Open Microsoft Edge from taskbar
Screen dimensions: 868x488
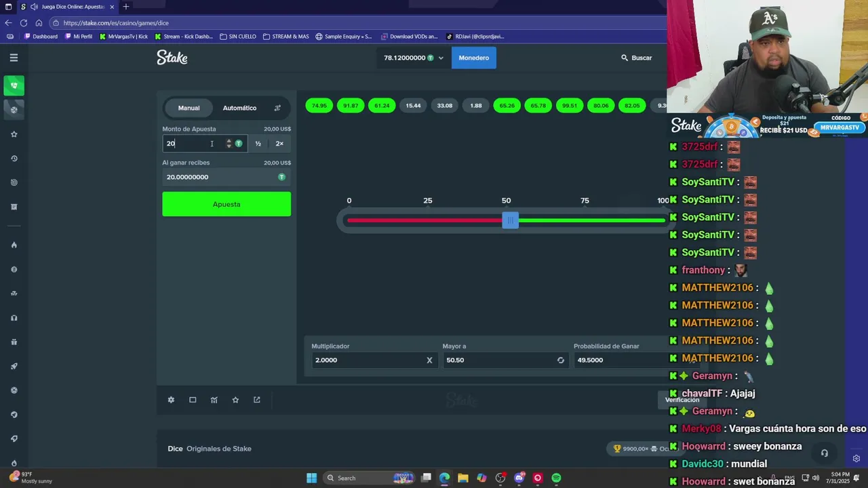pos(444,478)
